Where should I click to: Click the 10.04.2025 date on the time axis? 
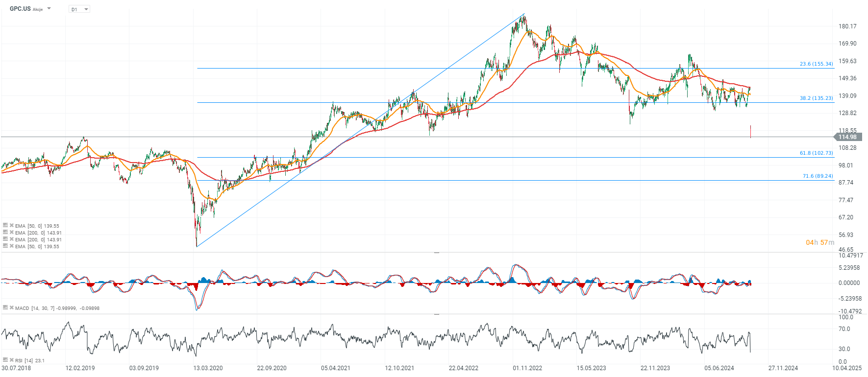(847, 368)
